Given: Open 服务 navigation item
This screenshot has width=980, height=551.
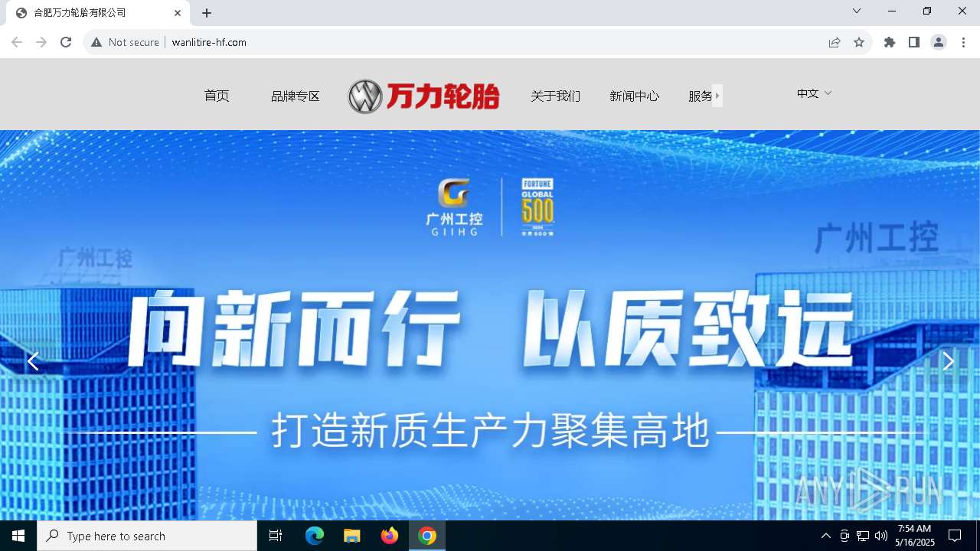Looking at the screenshot, I should 701,96.
